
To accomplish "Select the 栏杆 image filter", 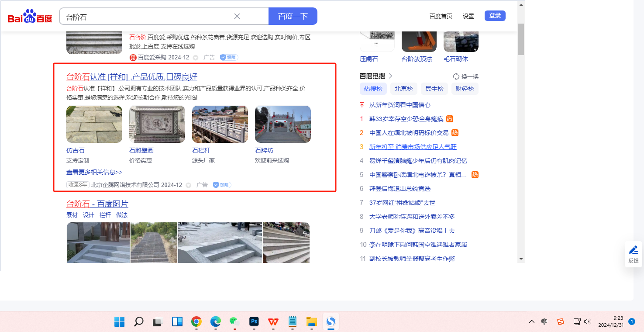I will point(105,215).
